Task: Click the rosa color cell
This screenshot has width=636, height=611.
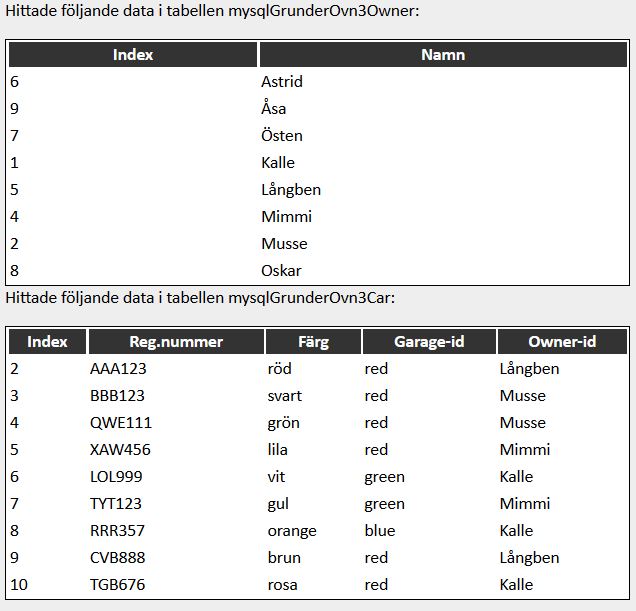Action: pos(283,585)
